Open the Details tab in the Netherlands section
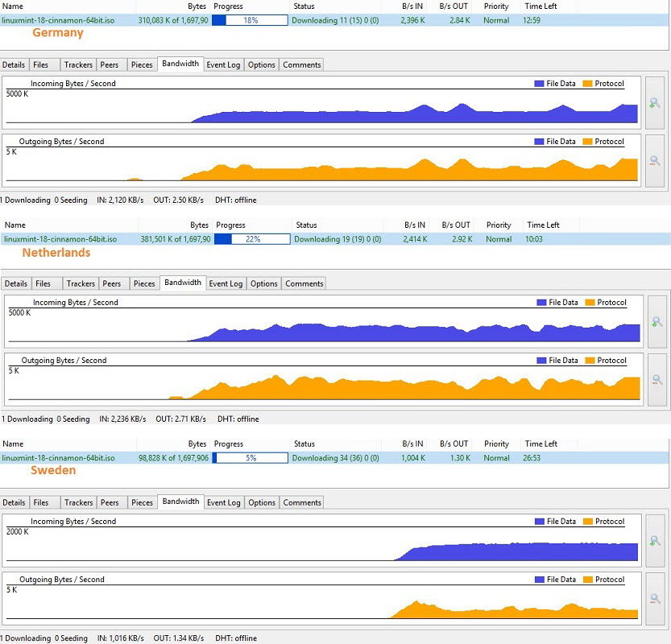This screenshot has width=671, height=644. pos(16,283)
